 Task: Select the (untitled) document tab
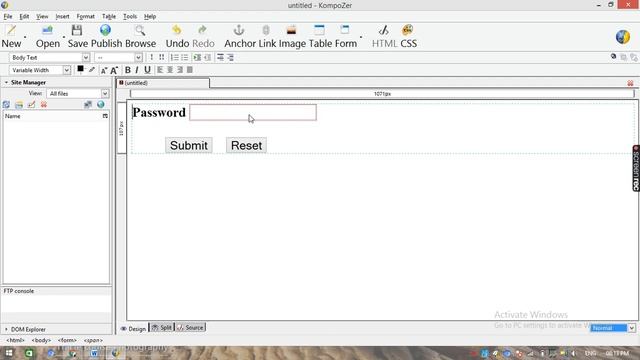(163, 83)
